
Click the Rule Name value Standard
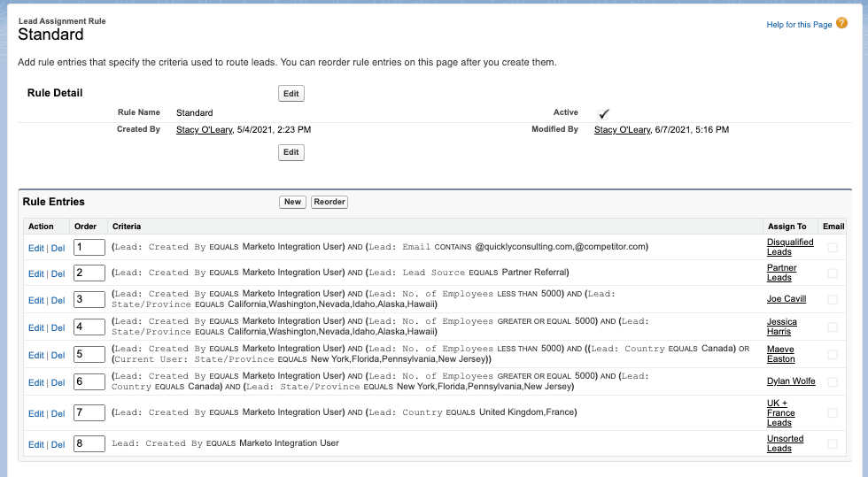click(194, 113)
